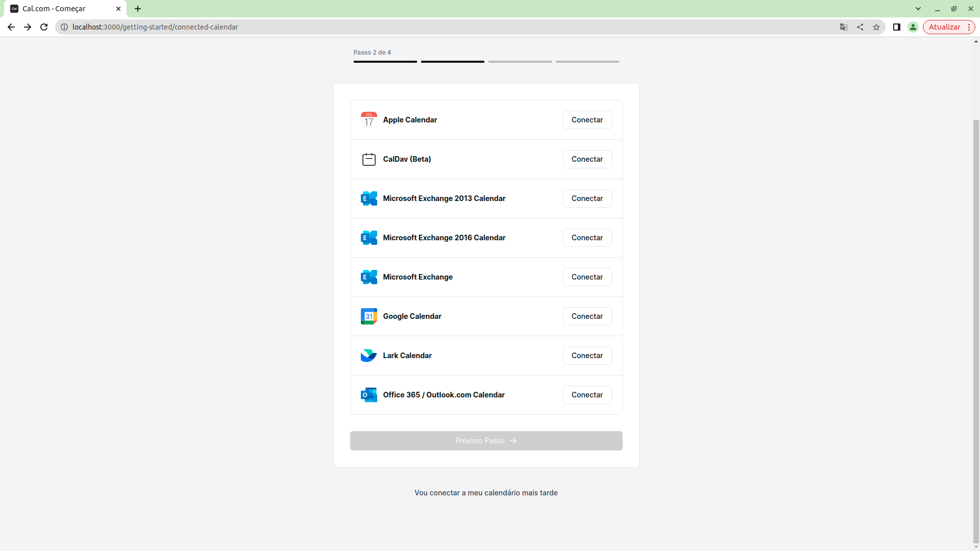Switch to the Cal.com - Começar tab
Image resolution: width=980 pixels, height=551 pixels.
61,9
